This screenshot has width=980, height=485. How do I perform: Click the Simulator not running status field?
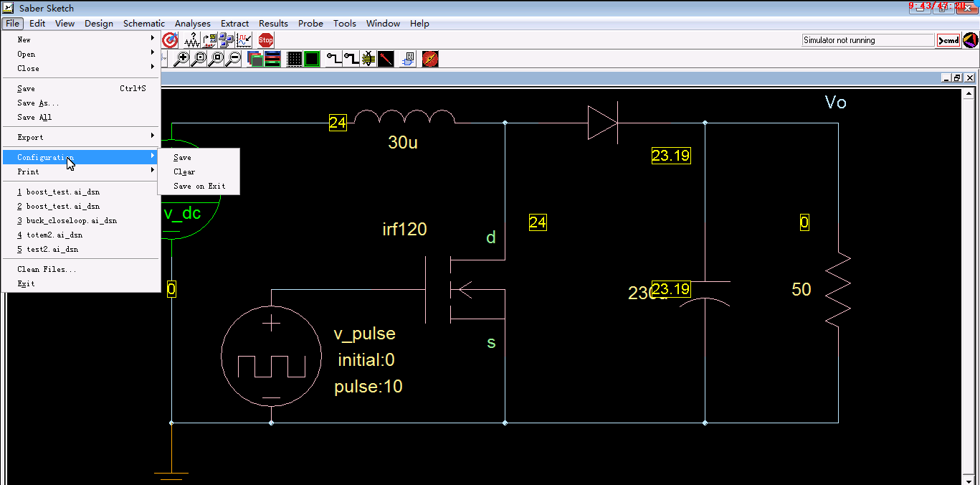867,40
